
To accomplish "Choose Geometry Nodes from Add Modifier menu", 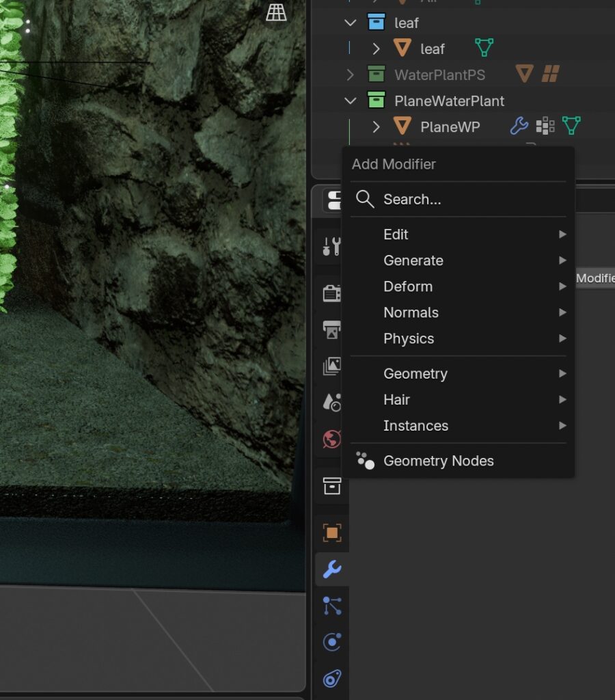I will click(438, 461).
